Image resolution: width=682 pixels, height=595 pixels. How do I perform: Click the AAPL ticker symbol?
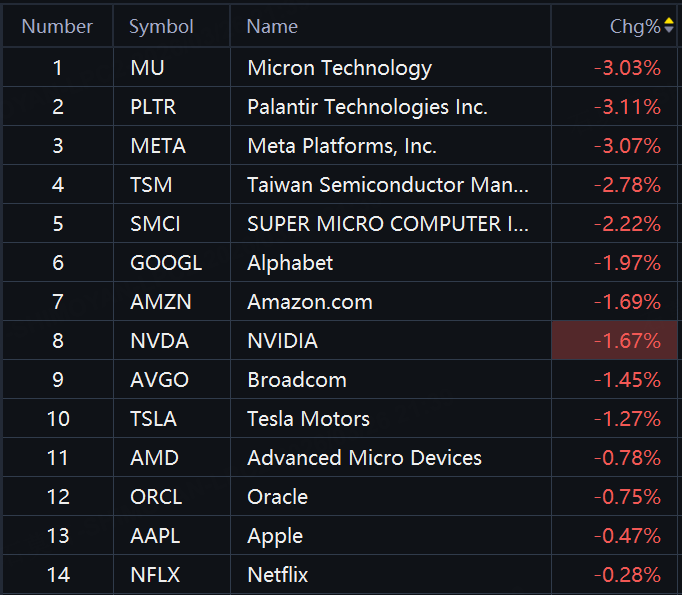coord(155,536)
